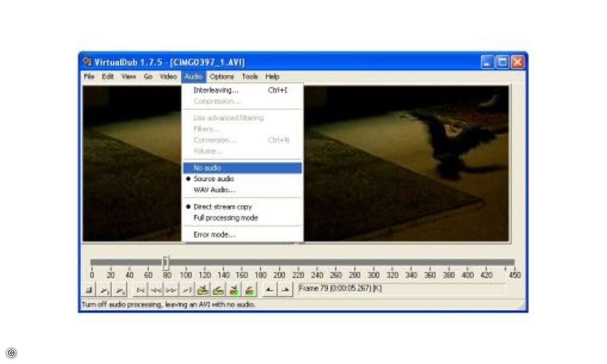Click the VirtualDub title bar icon

88,62
